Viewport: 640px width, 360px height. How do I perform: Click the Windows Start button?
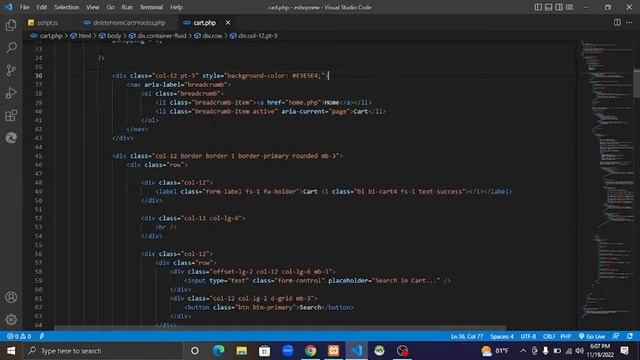[x=11, y=351]
